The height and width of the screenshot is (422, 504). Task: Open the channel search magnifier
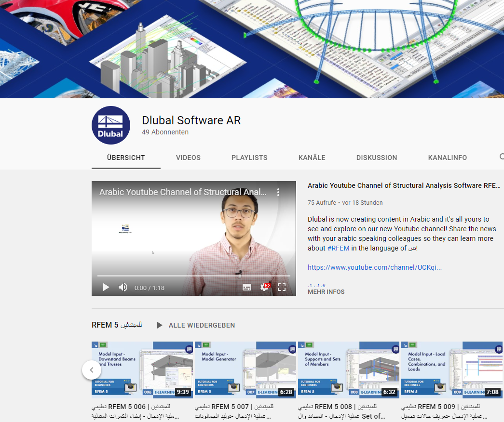pyautogui.click(x=501, y=157)
